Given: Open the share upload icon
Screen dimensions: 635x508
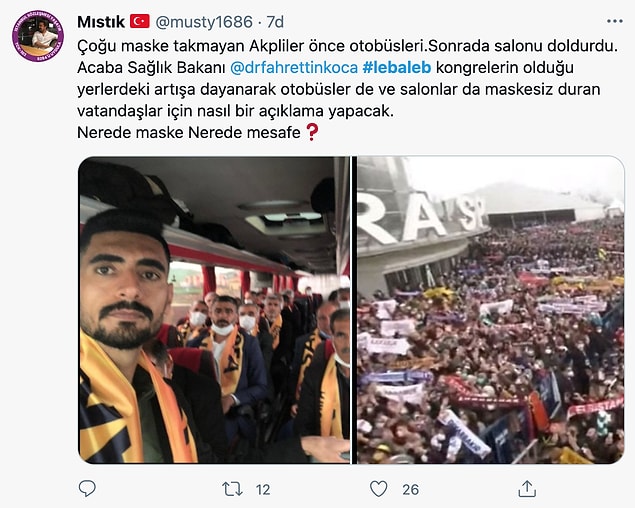Looking at the screenshot, I should pos(527,489).
